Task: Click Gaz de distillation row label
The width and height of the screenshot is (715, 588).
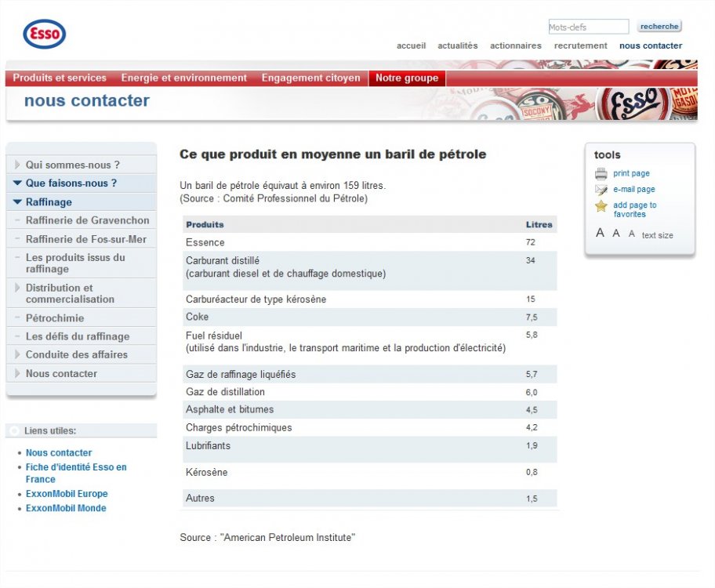Action: (x=225, y=392)
